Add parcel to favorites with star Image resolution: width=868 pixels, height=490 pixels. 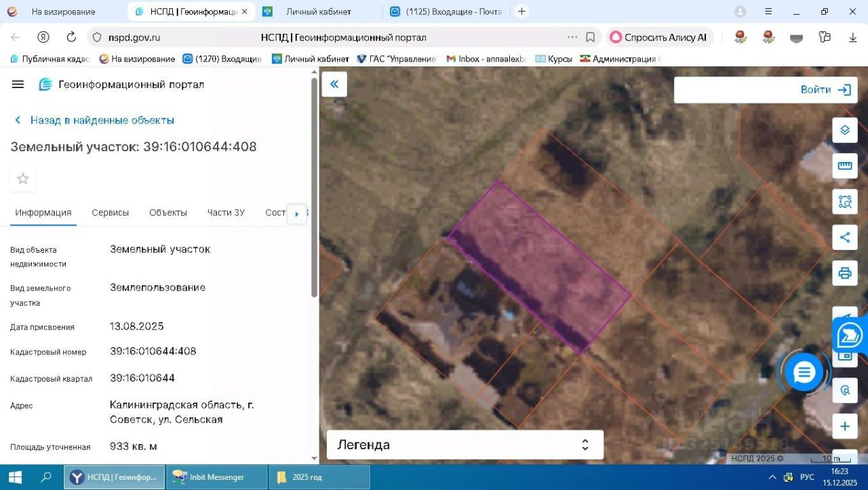pyautogui.click(x=23, y=179)
